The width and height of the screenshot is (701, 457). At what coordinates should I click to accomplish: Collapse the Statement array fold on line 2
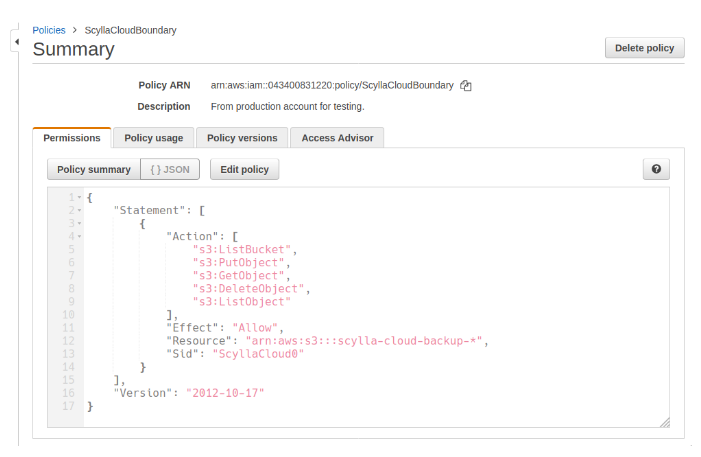[80, 210]
